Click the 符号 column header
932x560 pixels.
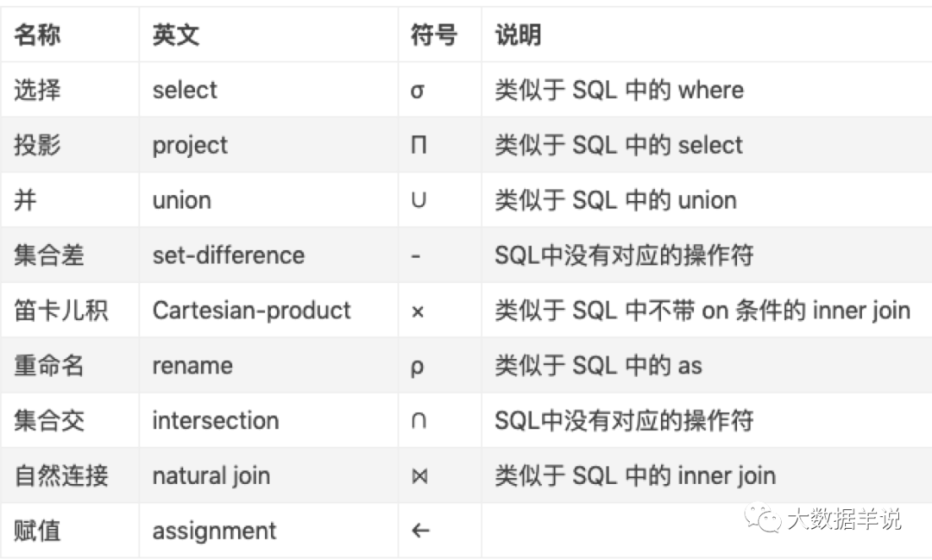tap(433, 35)
